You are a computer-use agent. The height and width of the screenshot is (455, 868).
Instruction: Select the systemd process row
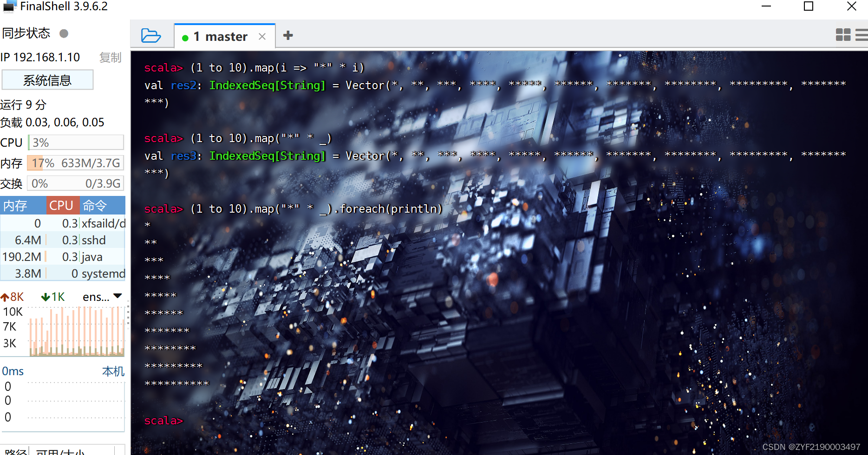tap(63, 273)
